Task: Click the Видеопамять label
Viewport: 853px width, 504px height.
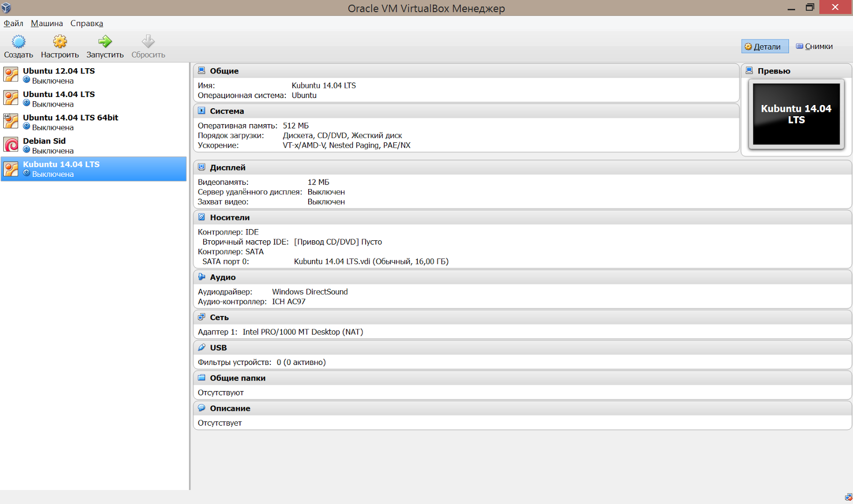Action: tap(223, 182)
